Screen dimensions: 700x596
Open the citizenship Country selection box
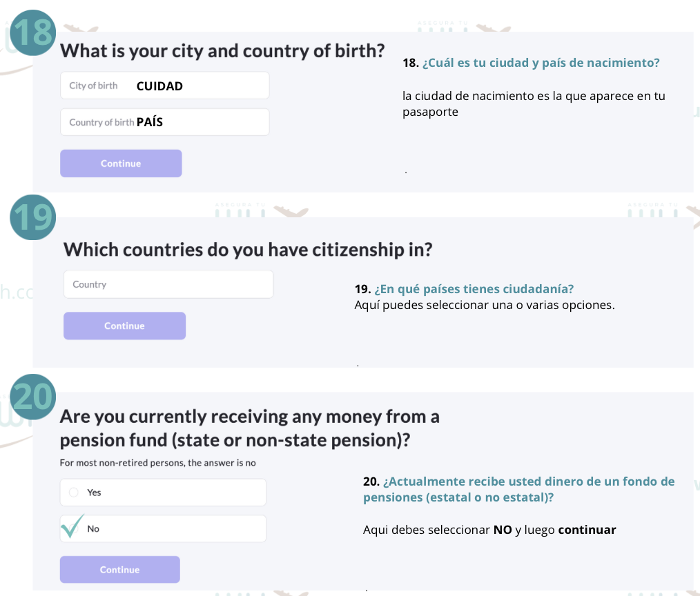point(168,284)
